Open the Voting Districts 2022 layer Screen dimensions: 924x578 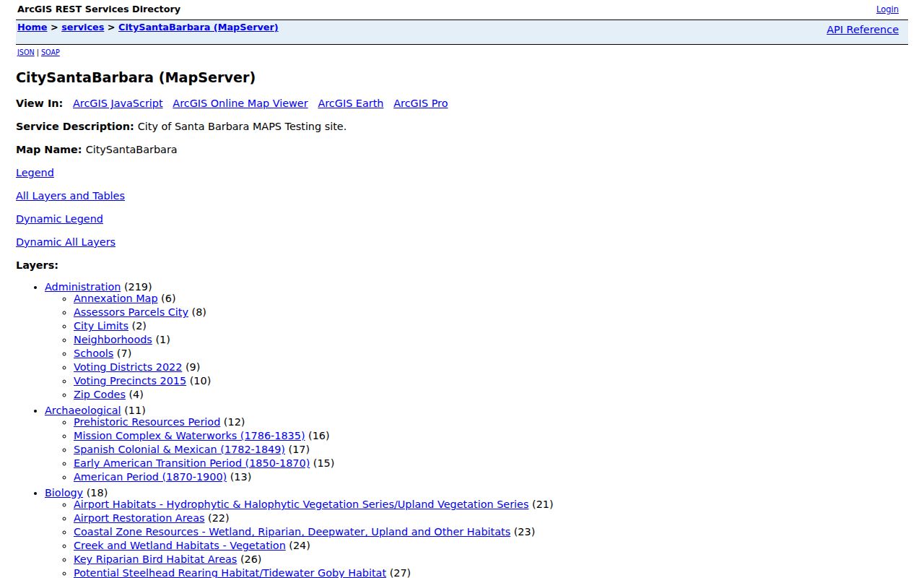click(128, 367)
